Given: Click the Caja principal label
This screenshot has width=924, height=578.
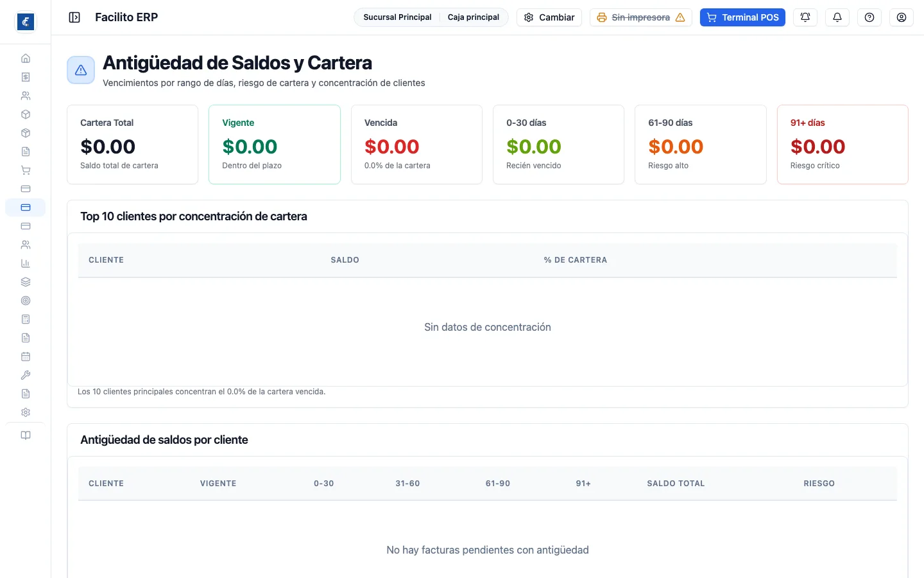Looking at the screenshot, I should pyautogui.click(x=474, y=17).
